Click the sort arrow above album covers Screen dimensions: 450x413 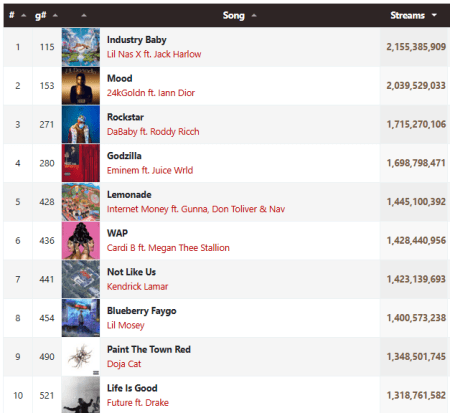(x=84, y=16)
